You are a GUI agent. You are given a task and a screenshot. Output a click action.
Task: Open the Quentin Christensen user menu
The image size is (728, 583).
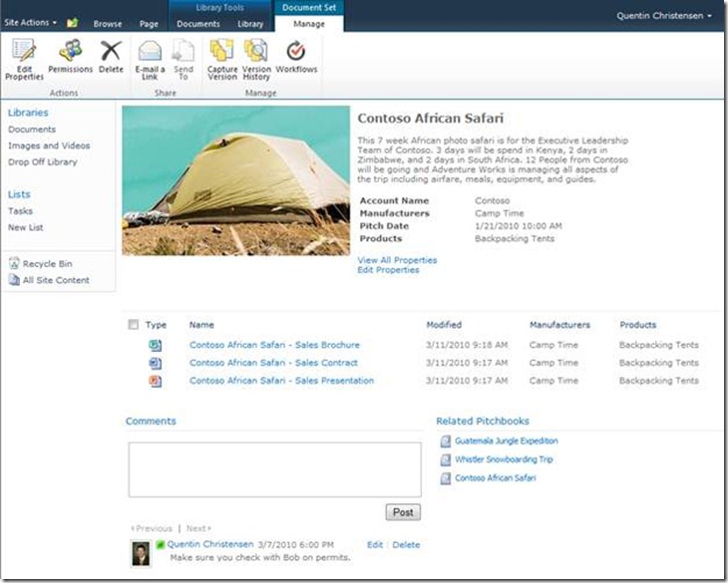click(x=664, y=16)
